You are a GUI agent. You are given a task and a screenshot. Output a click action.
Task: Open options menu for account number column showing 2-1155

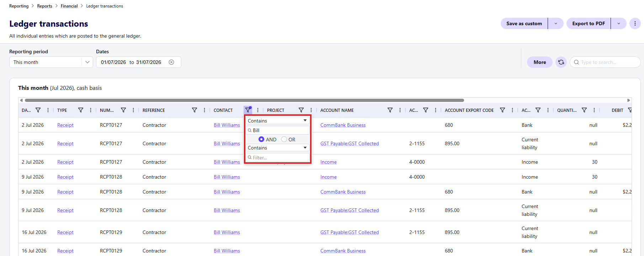tap(436, 110)
